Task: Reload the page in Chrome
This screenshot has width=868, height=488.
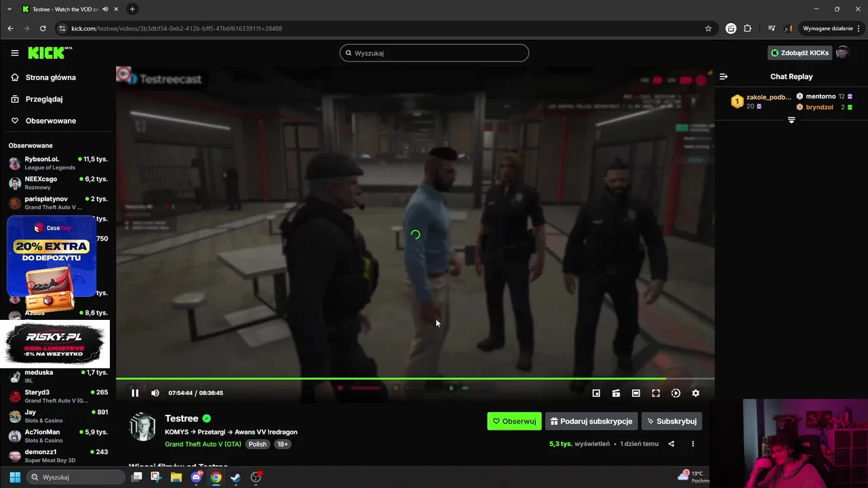Action: (43, 28)
